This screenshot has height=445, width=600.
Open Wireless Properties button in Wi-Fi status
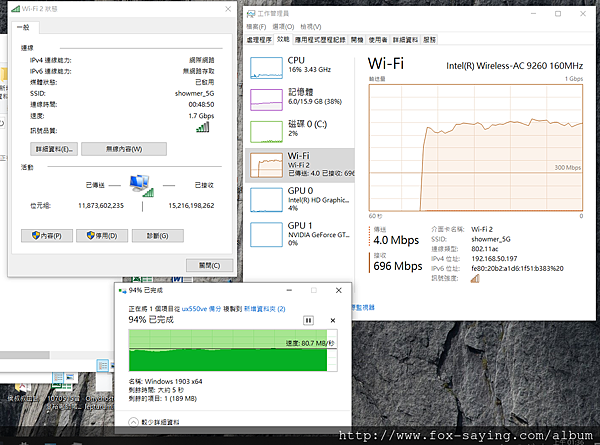(124, 149)
